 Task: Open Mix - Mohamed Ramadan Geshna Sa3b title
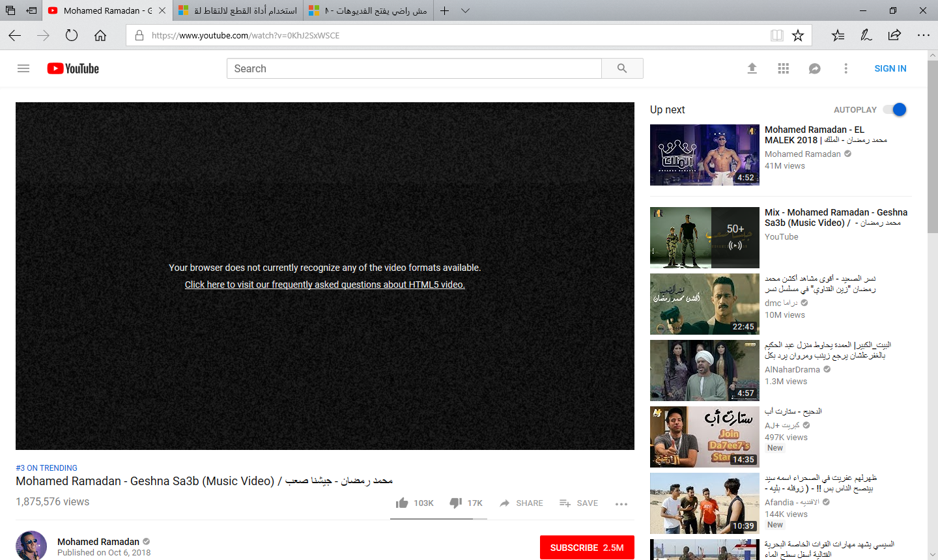pos(836,217)
